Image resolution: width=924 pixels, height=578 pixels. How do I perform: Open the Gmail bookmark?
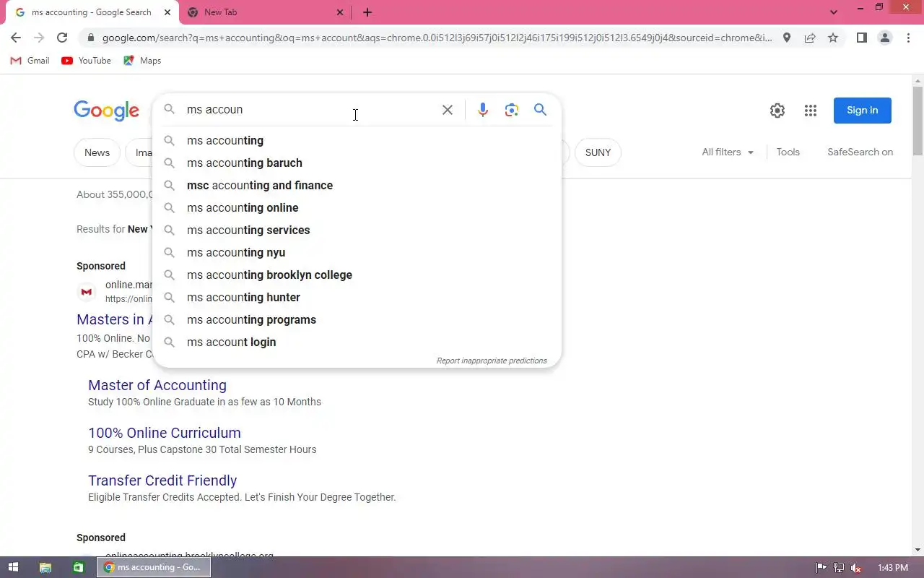(30, 61)
